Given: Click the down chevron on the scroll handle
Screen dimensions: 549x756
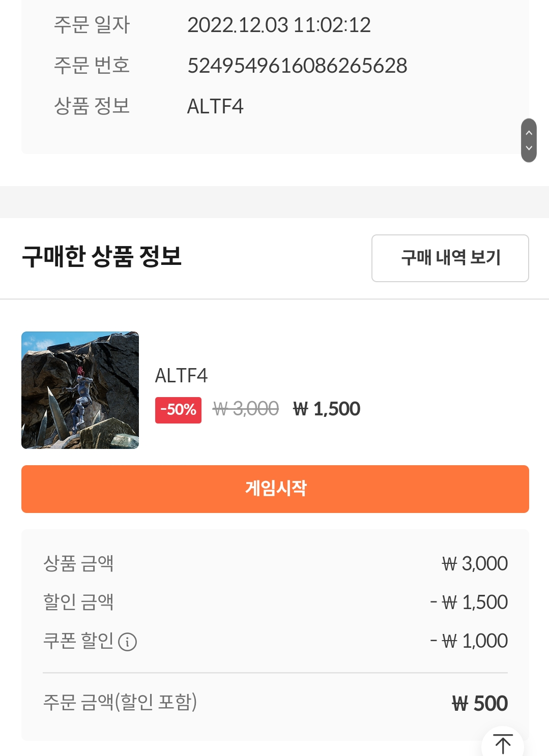Looking at the screenshot, I should [529, 148].
